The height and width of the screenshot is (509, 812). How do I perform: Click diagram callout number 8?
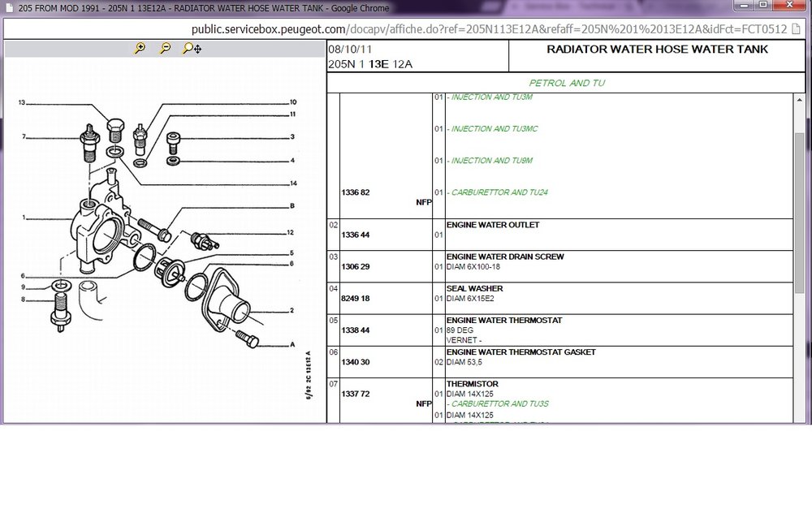click(x=24, y=300)
